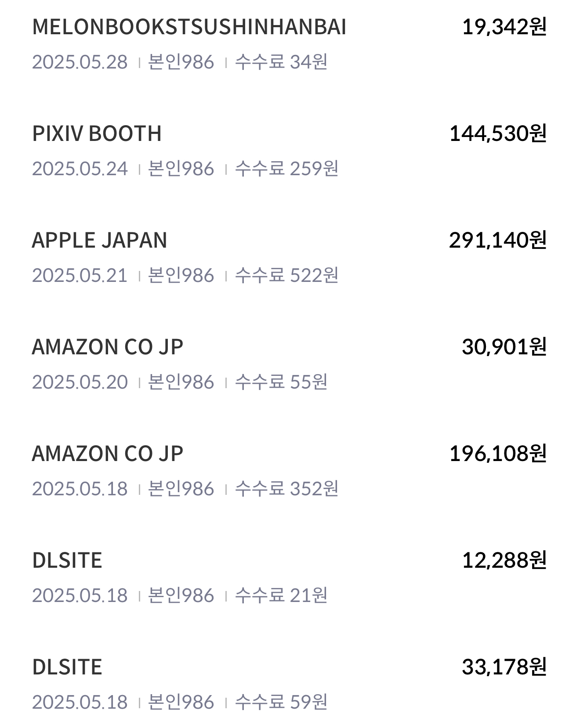Click the 19,342원 amount
This screenshot has width=580, height=728.
coord(504,27)
